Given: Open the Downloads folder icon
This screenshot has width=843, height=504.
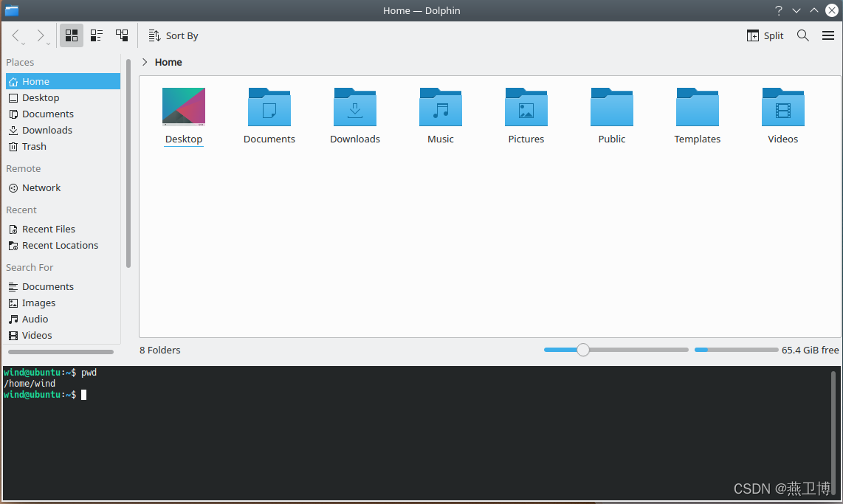Looking at the screenshot, I should click(355, 108).
